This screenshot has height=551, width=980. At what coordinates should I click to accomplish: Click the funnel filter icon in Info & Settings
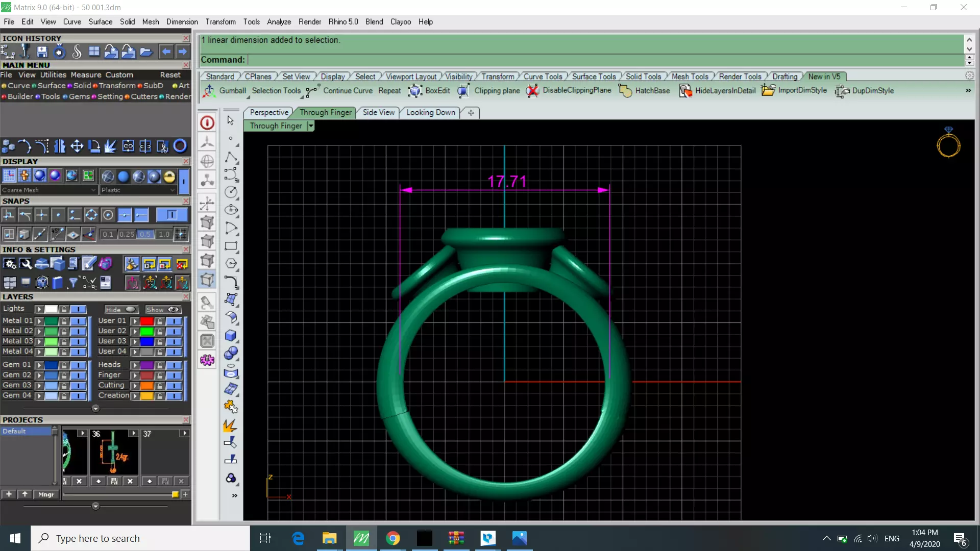point(73,283)
